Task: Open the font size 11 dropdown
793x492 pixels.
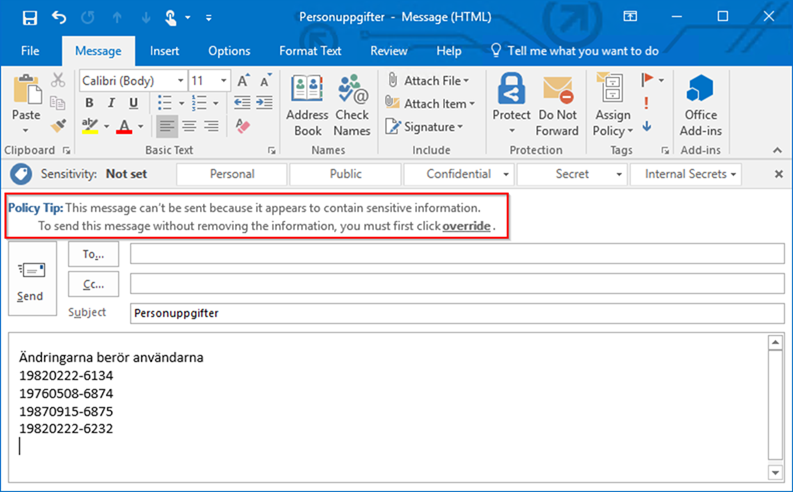Action: (x=223, y=80)
